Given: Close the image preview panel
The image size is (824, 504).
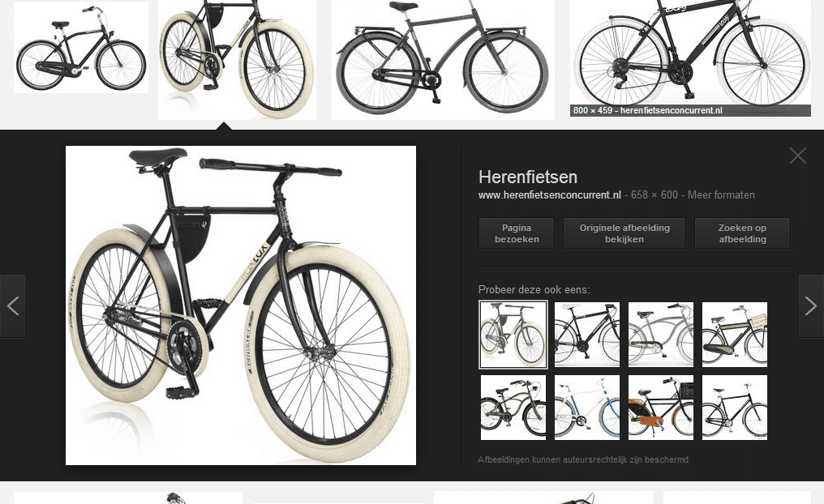Looking at the screenshot, I should (x=798, y=156).
